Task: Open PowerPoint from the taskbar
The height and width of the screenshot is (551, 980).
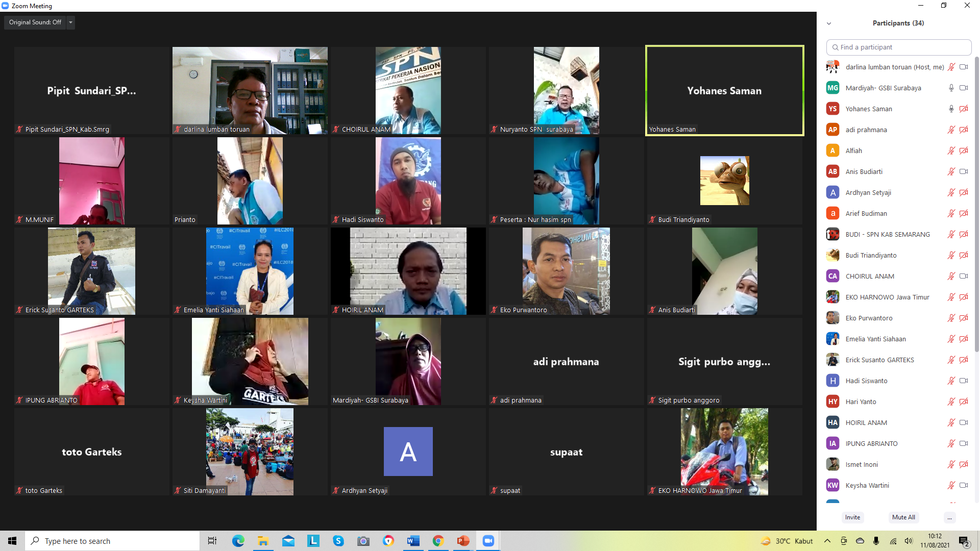Action: pos(463,541)
